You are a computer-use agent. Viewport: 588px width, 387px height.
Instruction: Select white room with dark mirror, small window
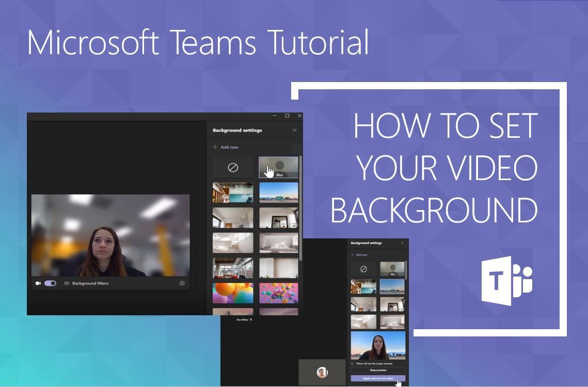[392, 304]
